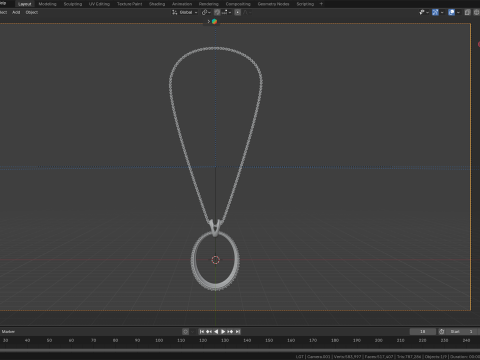This screenshot has width=480, height=360.
Task: Click the Tris count in status bar
Action: [x=409, y=357]
